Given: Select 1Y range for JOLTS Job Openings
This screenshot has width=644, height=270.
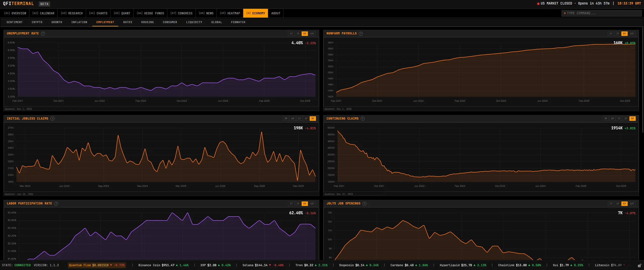Looking at the screenshot, I should (x=611, y=204).
